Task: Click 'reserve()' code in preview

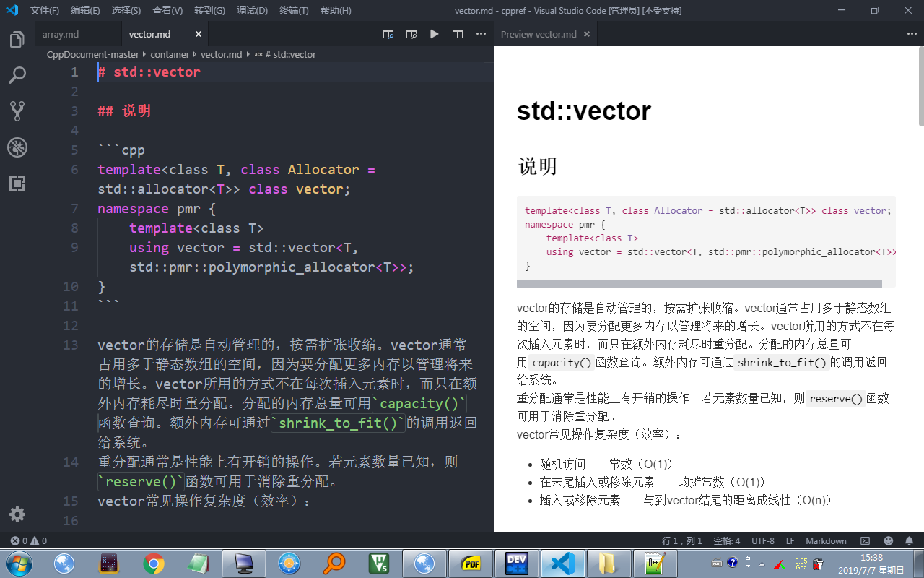Action: coord(835,398)
